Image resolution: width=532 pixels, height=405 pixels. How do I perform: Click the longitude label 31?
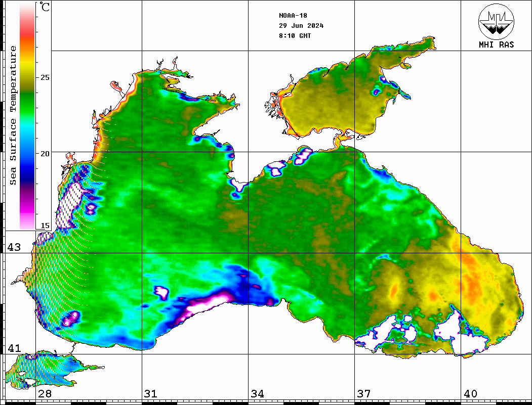pos(151,394)
